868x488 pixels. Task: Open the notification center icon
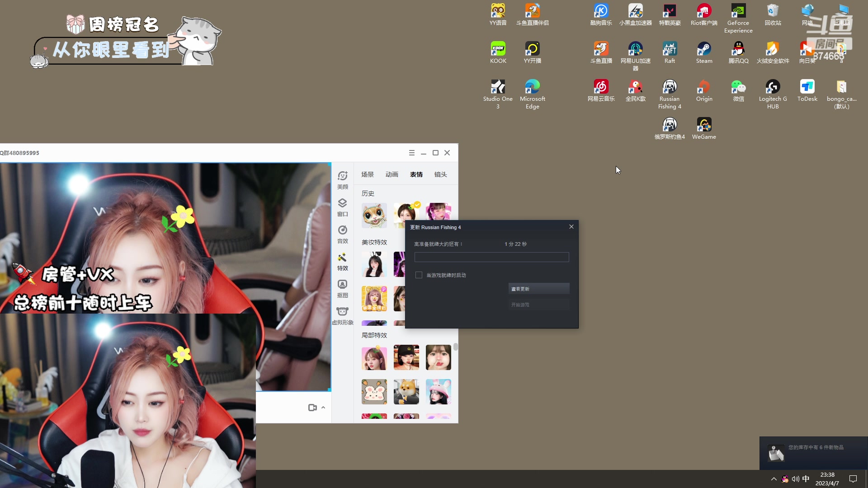pyautogui.click(x=853, y=479)
